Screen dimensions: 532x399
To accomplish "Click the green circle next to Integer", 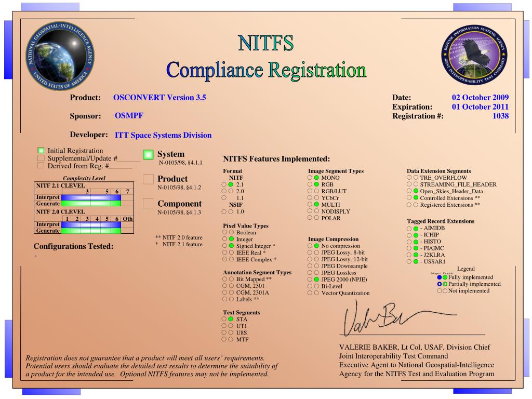I will (x=231, y=239).
